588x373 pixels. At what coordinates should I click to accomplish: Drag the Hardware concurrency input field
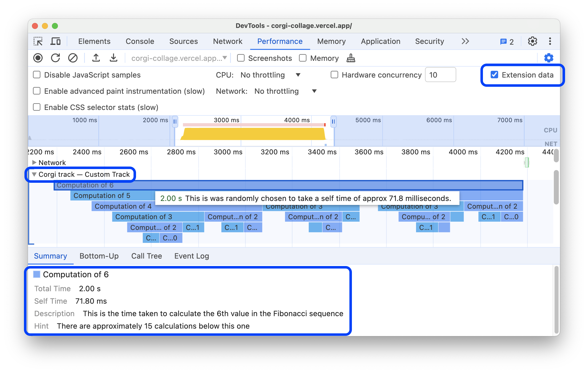point(441,75)
